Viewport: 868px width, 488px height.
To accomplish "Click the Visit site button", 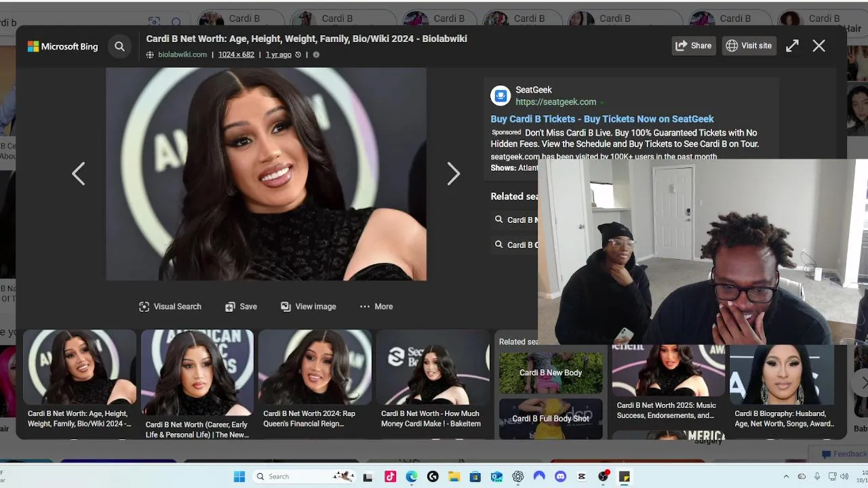I will coord(749,45).
